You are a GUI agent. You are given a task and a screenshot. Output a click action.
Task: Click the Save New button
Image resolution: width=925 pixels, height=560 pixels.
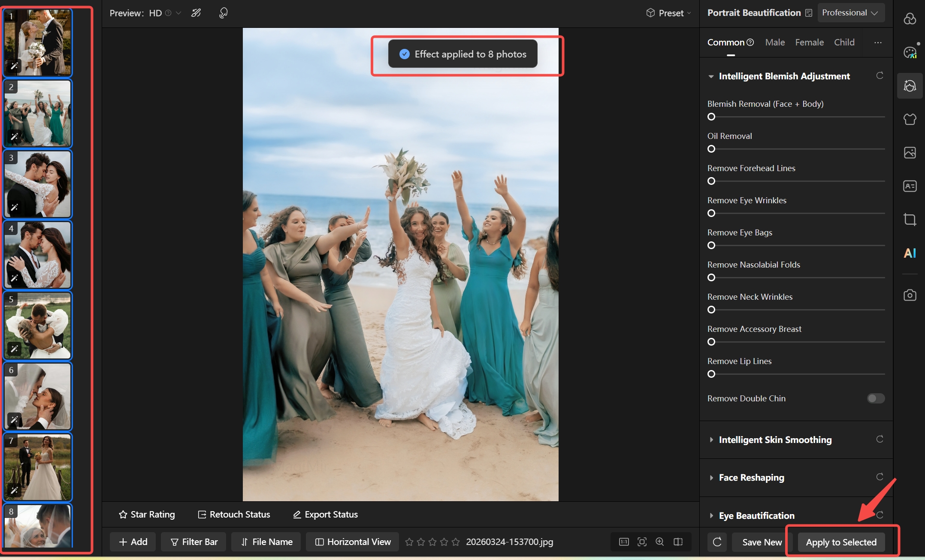pos(762,542)
